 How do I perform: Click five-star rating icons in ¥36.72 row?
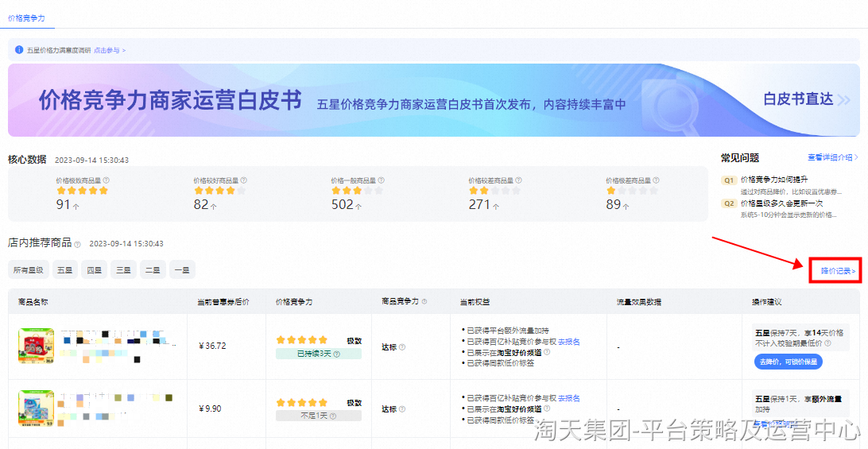(x=302, y=340)
